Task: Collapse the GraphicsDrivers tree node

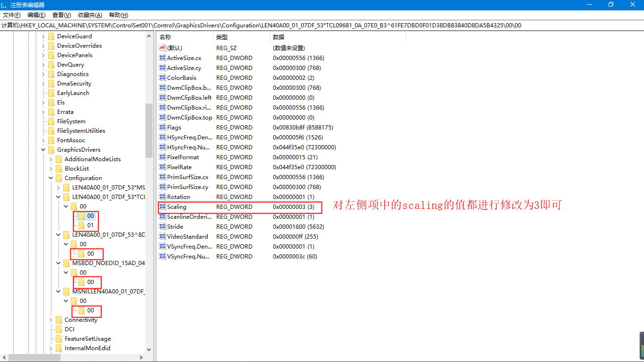Action: coord(43,150)
